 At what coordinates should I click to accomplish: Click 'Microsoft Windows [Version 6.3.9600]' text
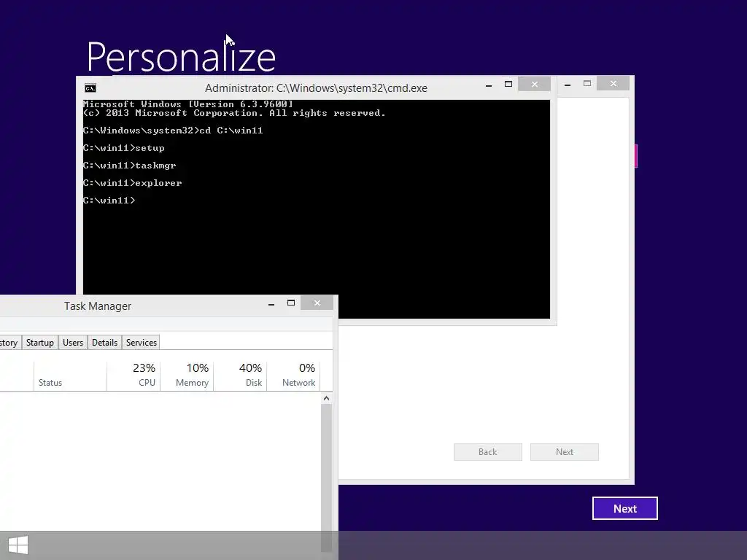[x=187, y=104]
